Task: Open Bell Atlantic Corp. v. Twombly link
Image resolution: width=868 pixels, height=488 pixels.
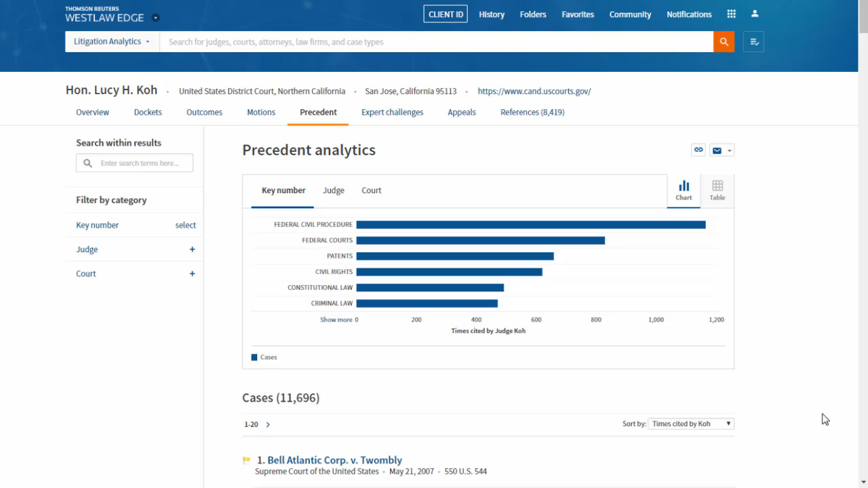Action: pos(334,460)
